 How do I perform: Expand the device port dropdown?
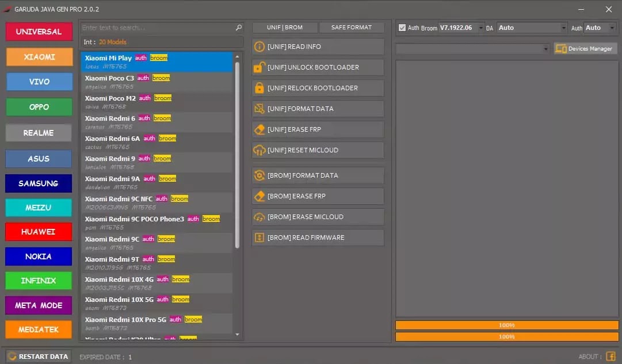click(x=473, y=49)
